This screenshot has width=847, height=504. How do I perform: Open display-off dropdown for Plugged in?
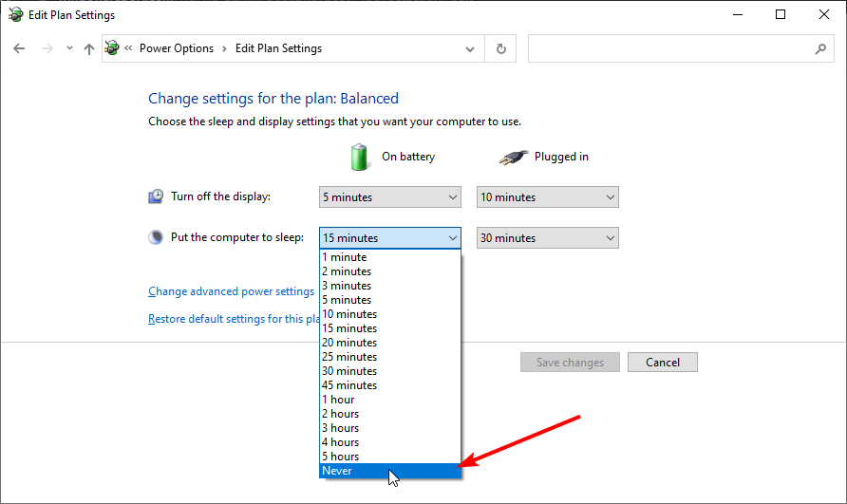pos(547,197)
